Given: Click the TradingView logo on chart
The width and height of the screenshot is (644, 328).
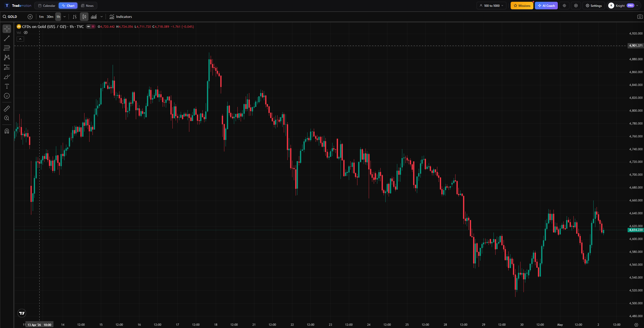Looking at the screenshot, I should click(x=22, y=313).
